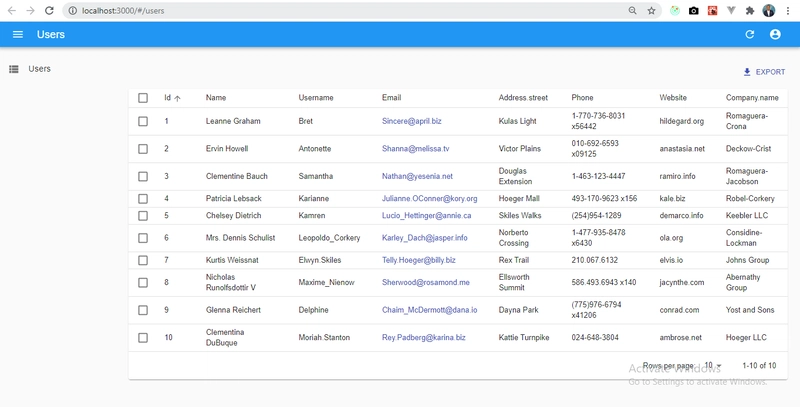The image size is (800, 407).
Task: Sort by the Address.street column header
Action: pos(523,97)
